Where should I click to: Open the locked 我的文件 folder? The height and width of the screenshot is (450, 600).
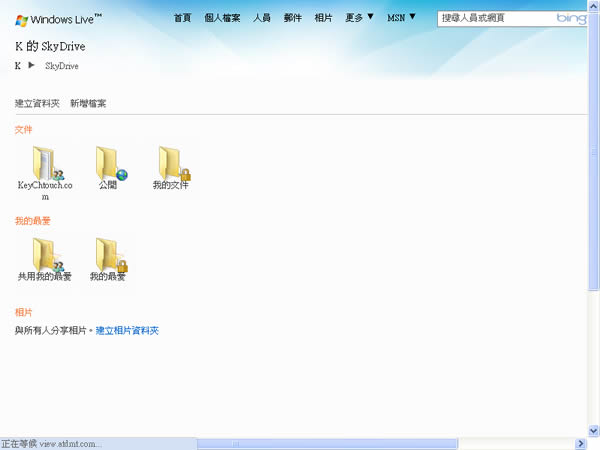coord(171,164)
